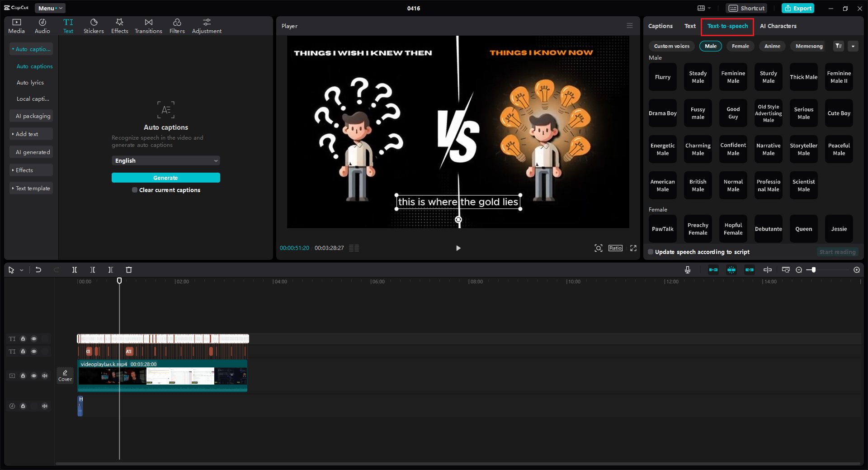Open the Ratio selector in player
This screenshot has width=868, height=470.
(615, 248)
